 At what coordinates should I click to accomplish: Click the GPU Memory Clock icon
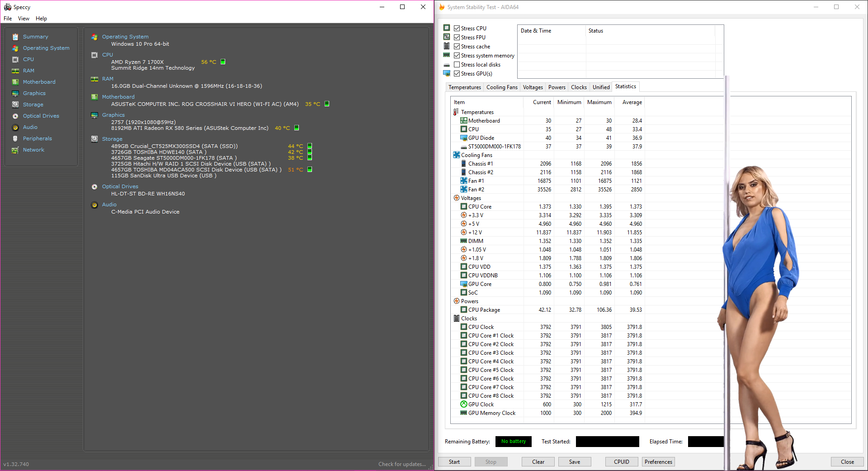[x=464, y=413]
